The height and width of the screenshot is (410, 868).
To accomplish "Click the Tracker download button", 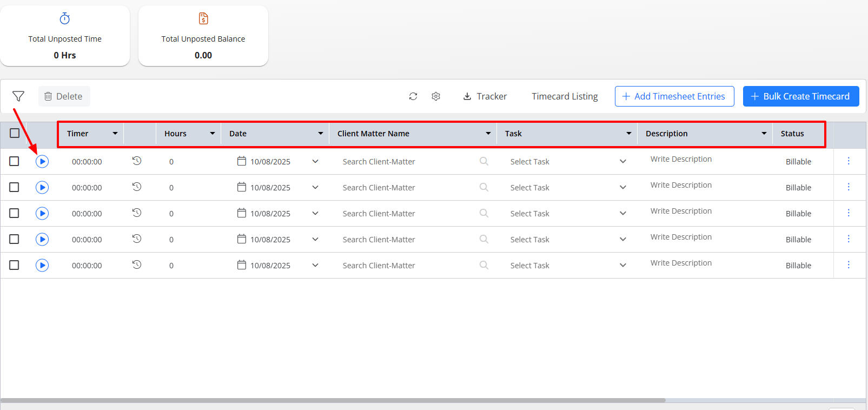I will click(485, 96).
